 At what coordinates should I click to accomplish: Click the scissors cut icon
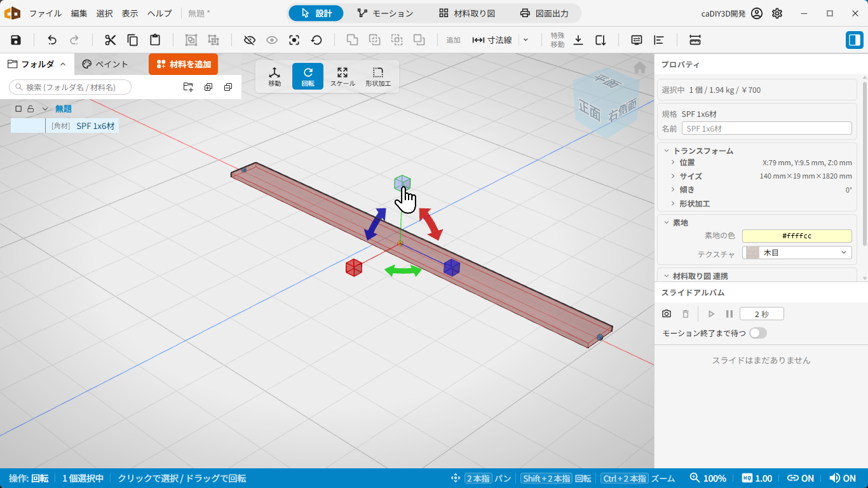[111, 40]
